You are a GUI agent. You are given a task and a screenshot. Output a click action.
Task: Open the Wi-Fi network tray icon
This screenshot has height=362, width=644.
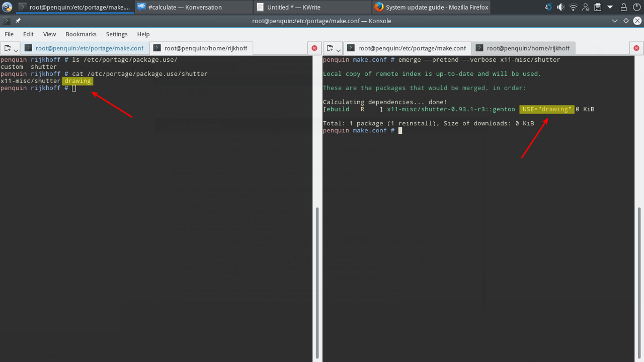573,7
